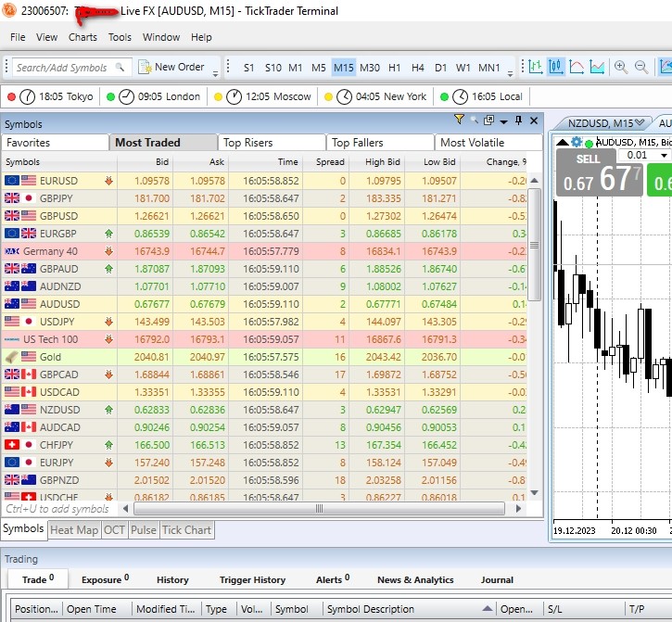This screenshot has height=622, width=672.
Task: Click the EURUSD down arrow indicator
Action: tap(108, 181)
